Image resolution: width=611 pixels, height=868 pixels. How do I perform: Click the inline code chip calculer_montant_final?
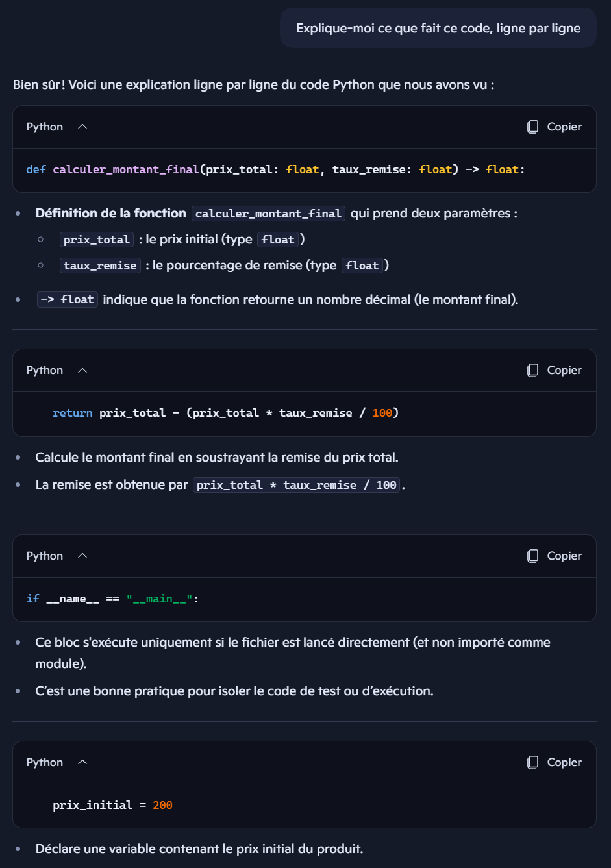268,214
